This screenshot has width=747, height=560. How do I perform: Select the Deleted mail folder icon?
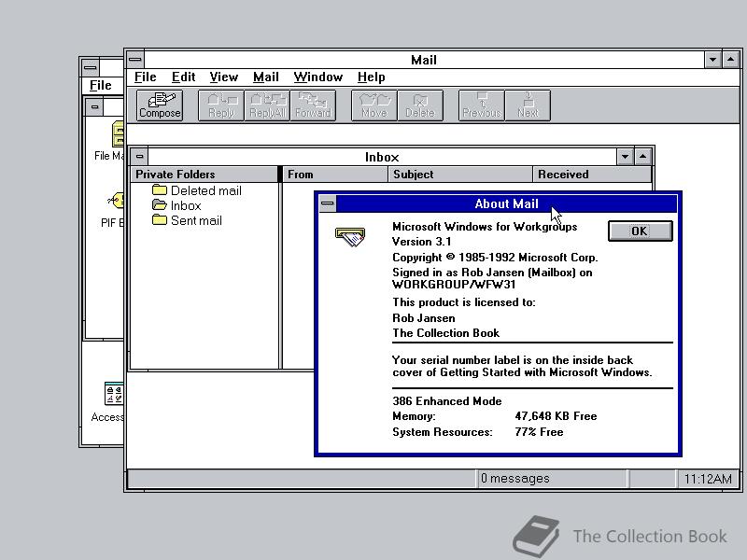click(x=159, y=190)
